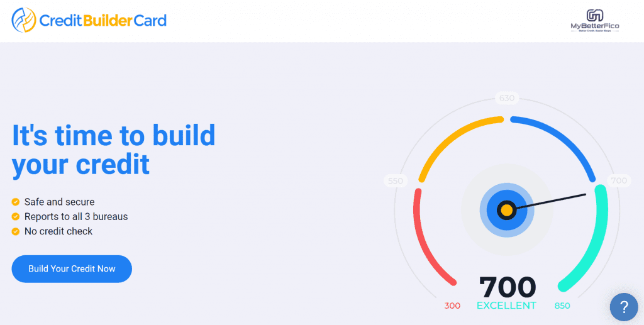Click the large 700 score number
Viewport: 644px width, 325px height.
[x=508, y=287]
